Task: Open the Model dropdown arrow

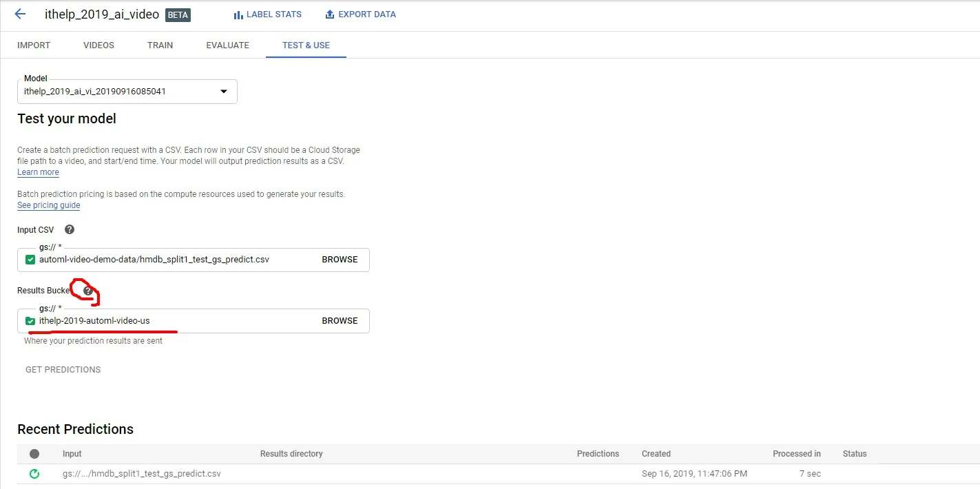Action: pos(223,92)
